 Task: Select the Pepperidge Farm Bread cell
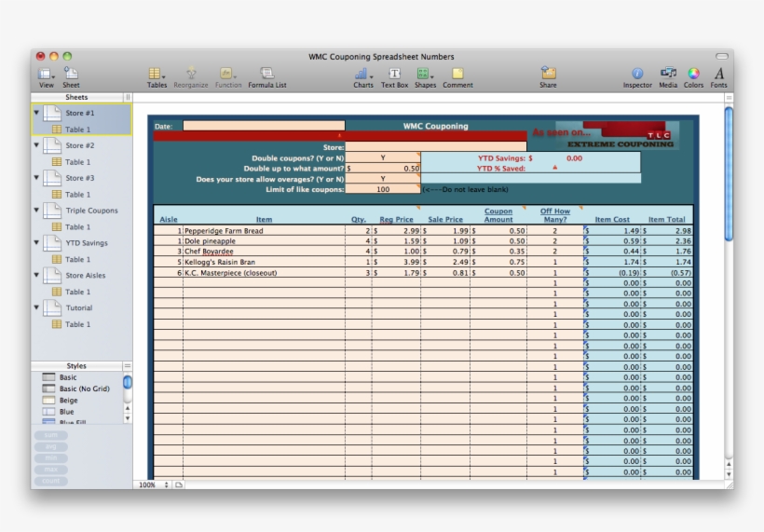(x=264, y=230)
